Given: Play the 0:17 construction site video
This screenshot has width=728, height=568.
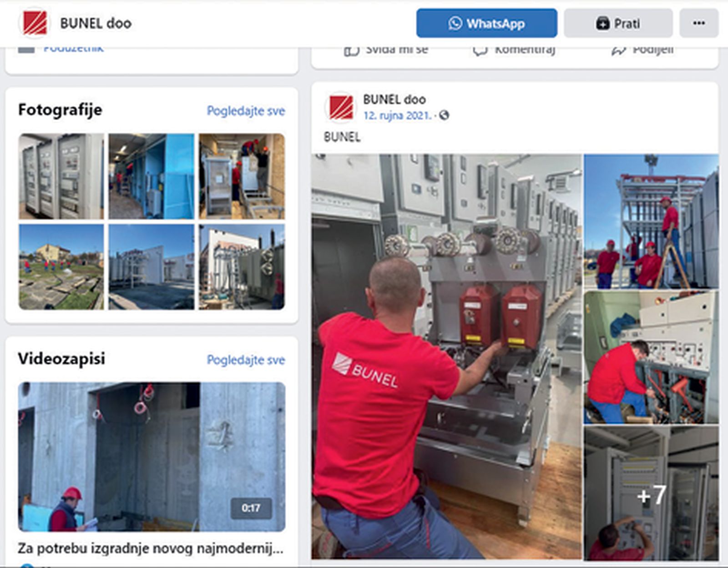Looking at the screenshot, I should pyautogui.click(x=152, y=457).
